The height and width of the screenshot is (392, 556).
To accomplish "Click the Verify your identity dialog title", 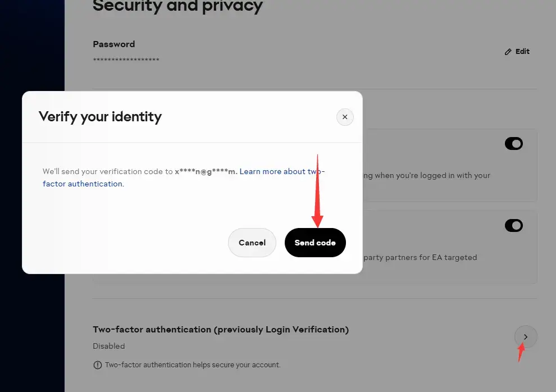I will point(100,117).
